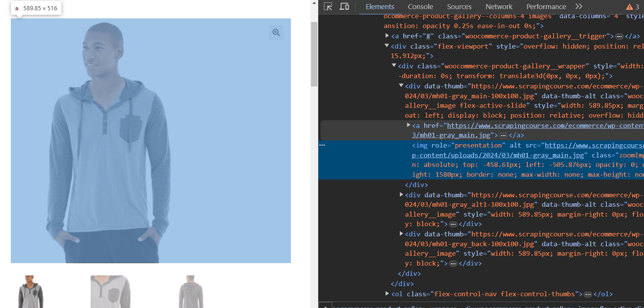
Task: Click ellipsis in gallery__trigger anchor
Action: (619, 36)
